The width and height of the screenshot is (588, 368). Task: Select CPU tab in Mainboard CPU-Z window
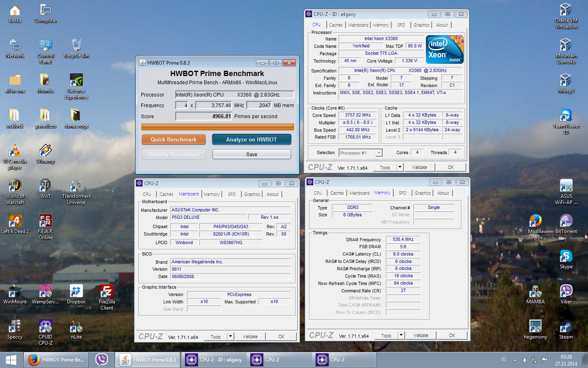[x=147, y=194]
